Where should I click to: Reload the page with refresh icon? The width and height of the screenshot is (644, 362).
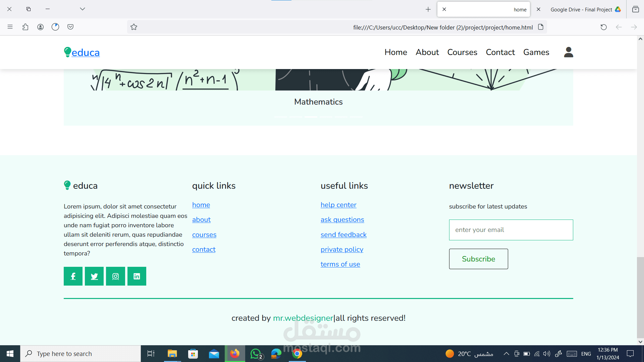point(603,27)
